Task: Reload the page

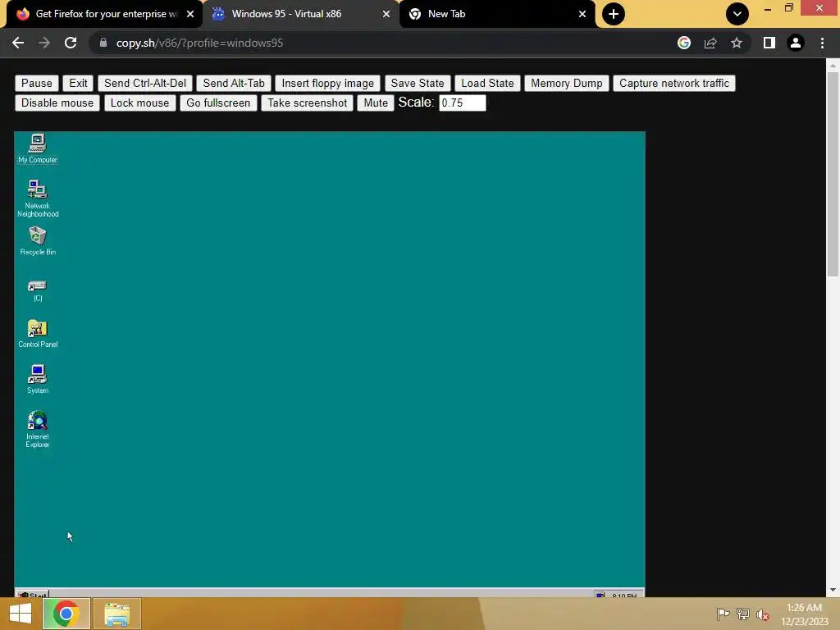Action: [71, 43]
